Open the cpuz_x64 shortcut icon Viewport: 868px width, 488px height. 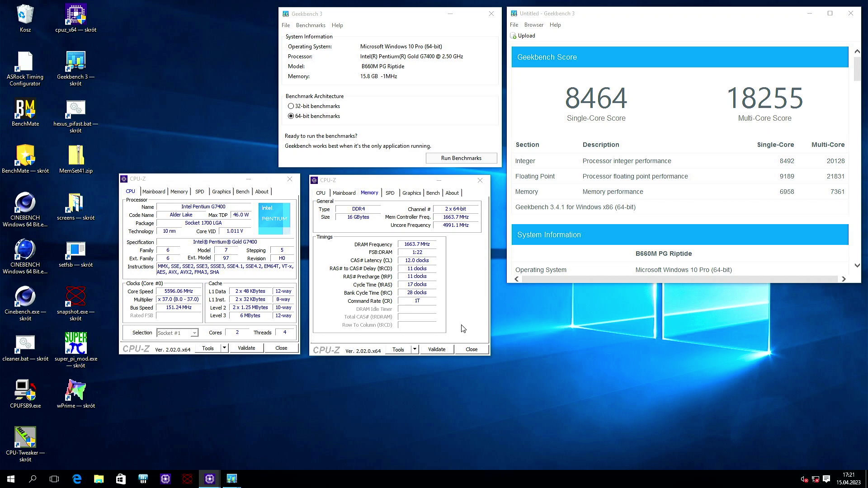(x=75, y=14)
